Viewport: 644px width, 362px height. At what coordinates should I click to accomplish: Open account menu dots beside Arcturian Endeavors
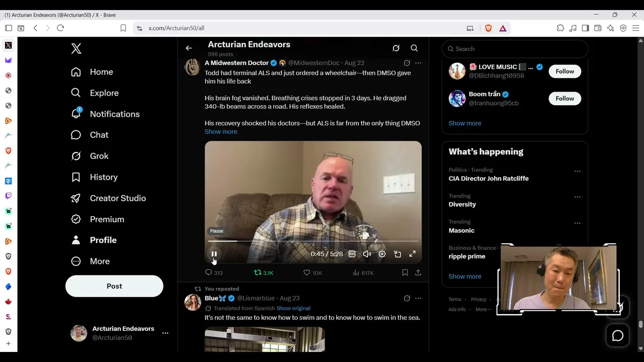[165, 333]
